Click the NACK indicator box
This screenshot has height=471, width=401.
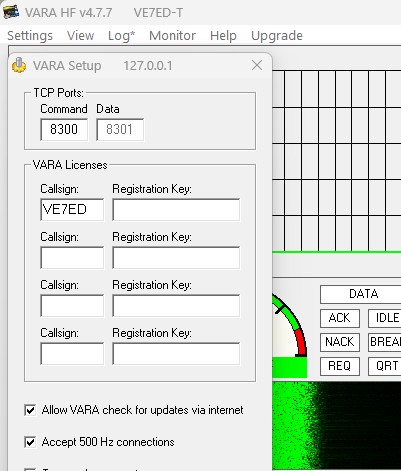(x=340, y=342)
